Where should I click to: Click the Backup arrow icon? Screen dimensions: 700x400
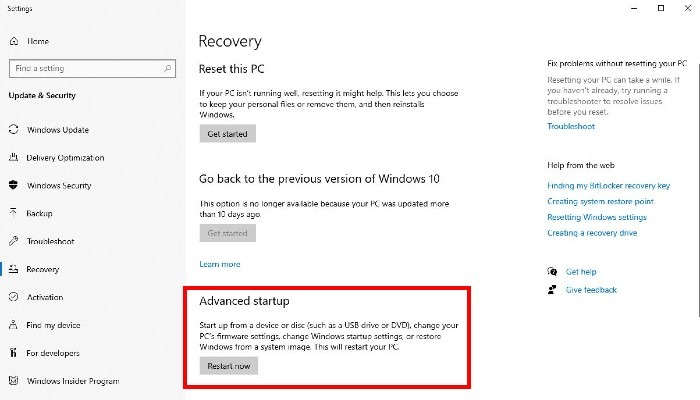[14, 213]
